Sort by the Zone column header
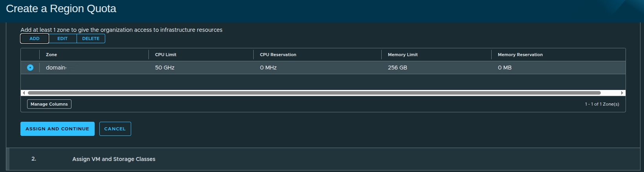This screenshot has height=172, width=644. (x=51, y=55)
